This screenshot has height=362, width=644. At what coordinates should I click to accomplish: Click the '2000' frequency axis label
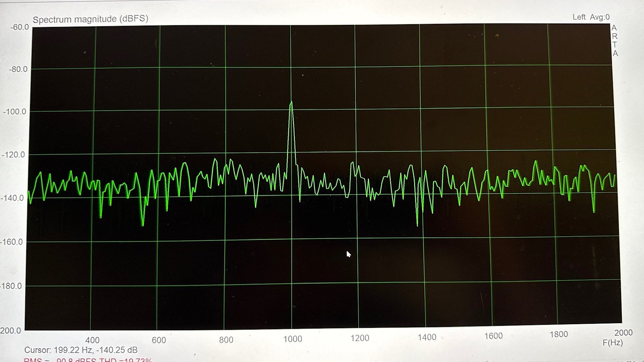click(x=623, y=333)
